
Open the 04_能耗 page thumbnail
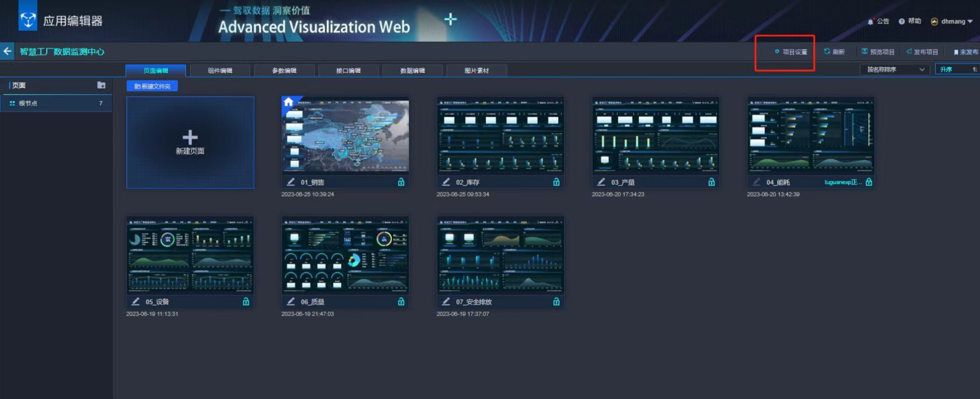click(811, 135)
